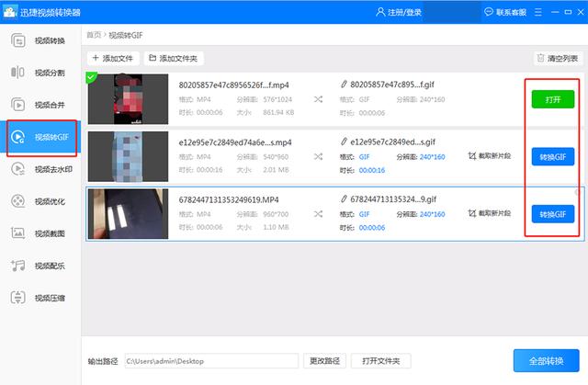
Task: Click file name 6782447131353249619.MP4
Action: point(229,199)
